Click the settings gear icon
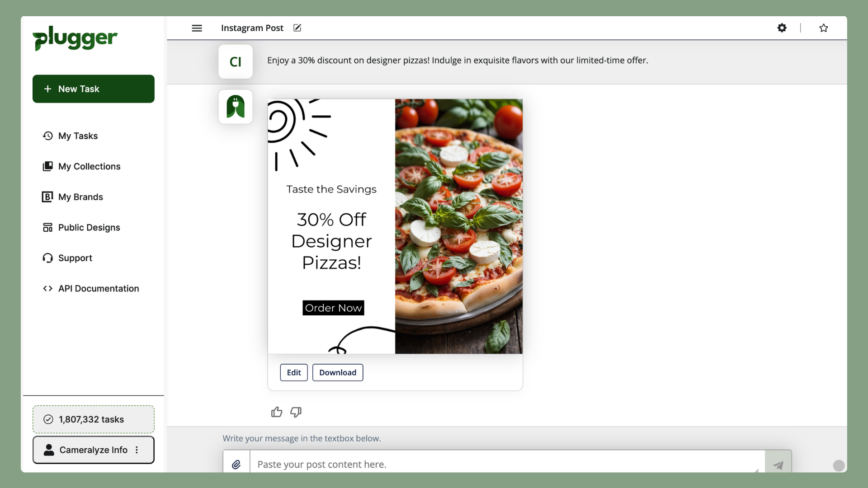The image size is (868, 488). 782,28
